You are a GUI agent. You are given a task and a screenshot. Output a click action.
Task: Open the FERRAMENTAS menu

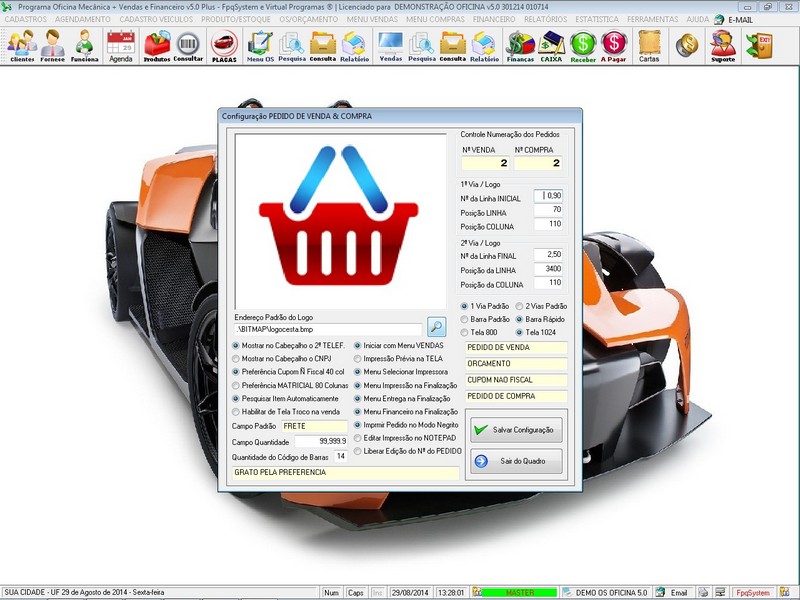tap(653, 19)
